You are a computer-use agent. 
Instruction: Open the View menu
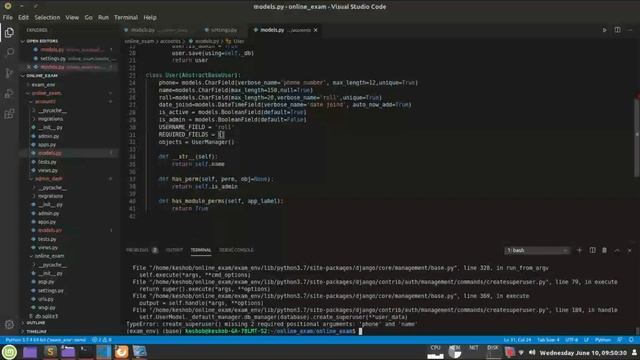pos(72,18)
